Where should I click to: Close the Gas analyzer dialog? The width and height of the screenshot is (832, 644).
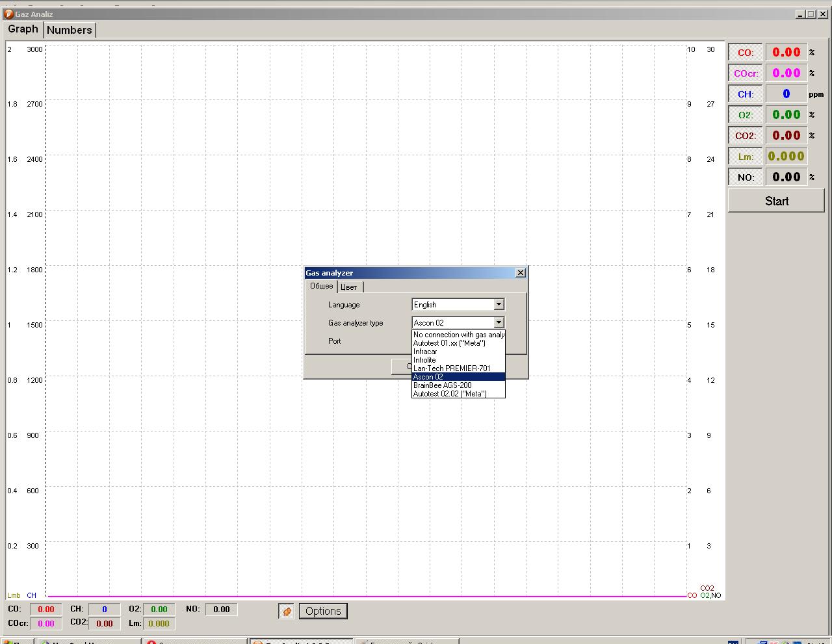coord(520,273)
